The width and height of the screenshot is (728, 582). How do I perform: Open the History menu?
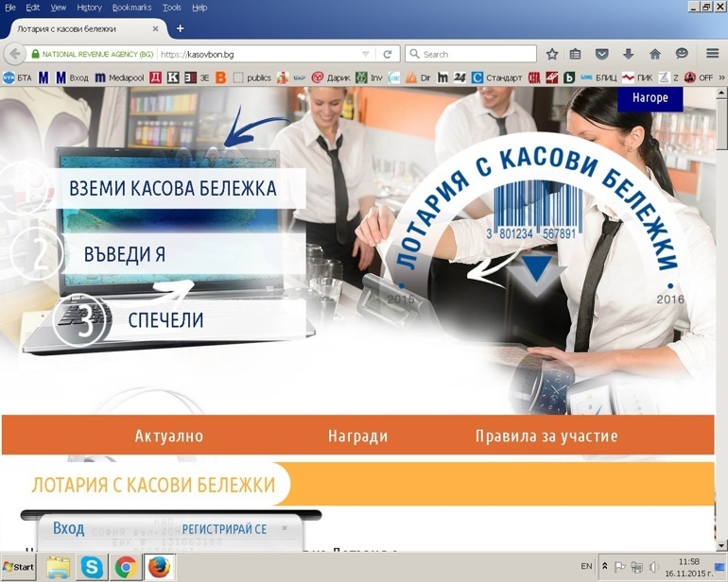click(x=89, y=8)
